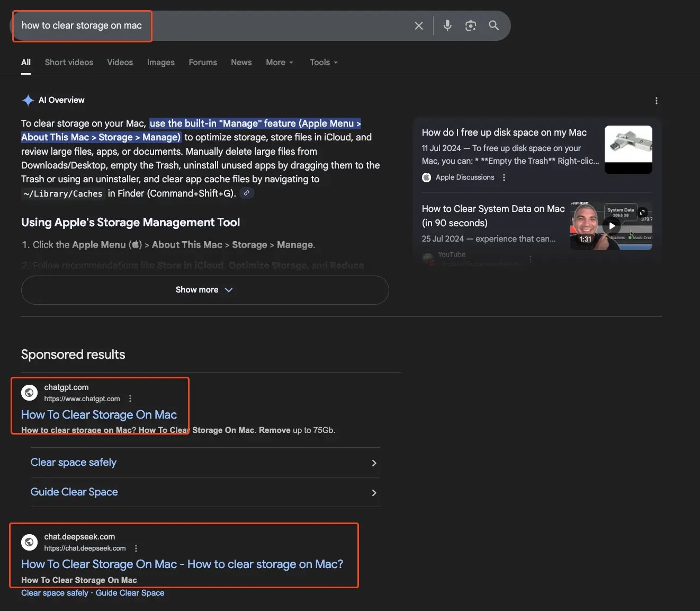The height and width of the screenshot is (611, 700).
Task: Expand the AI Overview with Show more
Action: point(204,290)
